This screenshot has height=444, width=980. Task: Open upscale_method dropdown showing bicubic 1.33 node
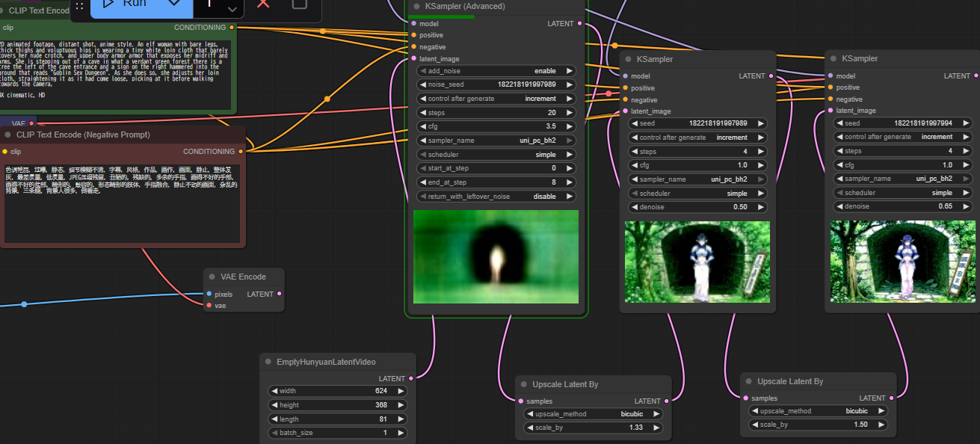(x=594, y=414)
